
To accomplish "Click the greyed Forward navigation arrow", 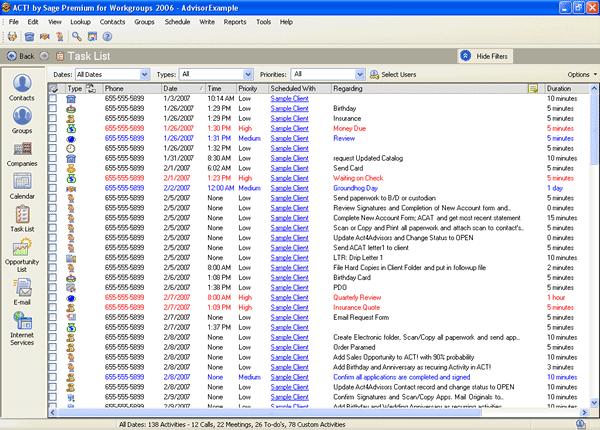I will (x=44, y=56).
